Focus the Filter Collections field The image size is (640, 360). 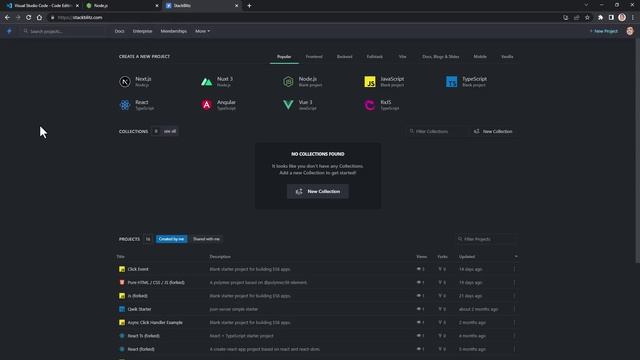pos(437,131)
